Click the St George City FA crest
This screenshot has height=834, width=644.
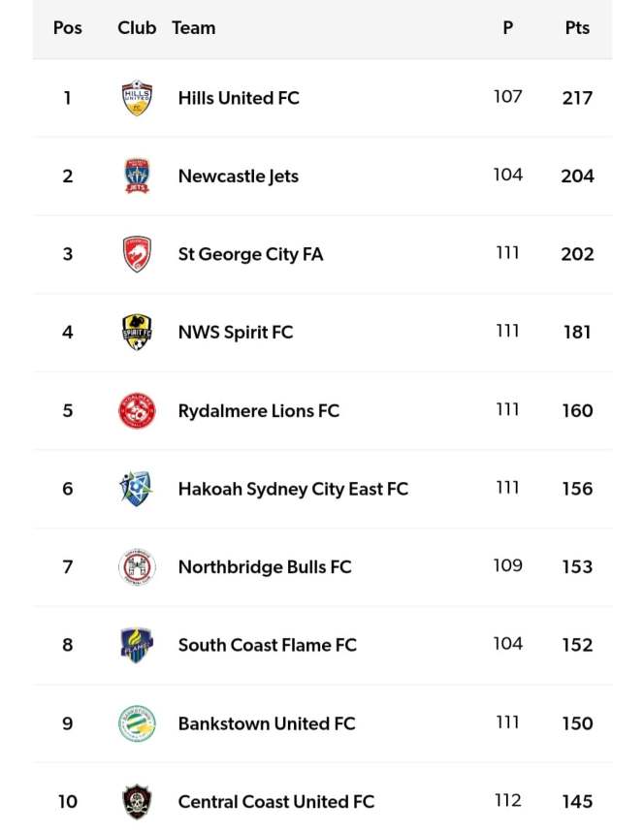tap(137, 254)
